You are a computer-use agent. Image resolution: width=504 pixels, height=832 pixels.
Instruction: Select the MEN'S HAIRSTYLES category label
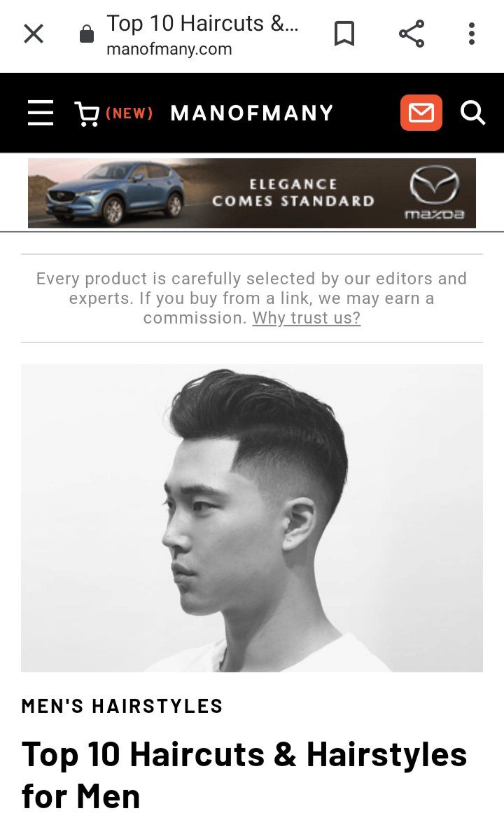pyautogui.click(x=122, y=706)
